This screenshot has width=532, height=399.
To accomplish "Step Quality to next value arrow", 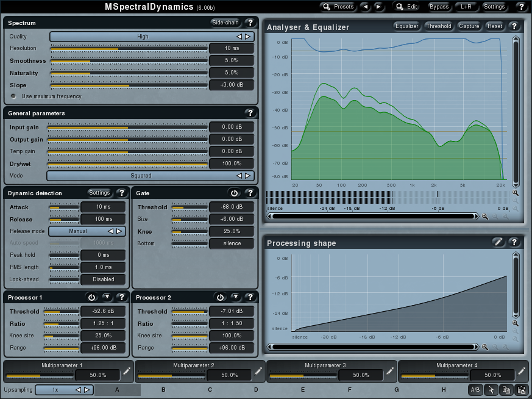I will click(x=248, y=37).
